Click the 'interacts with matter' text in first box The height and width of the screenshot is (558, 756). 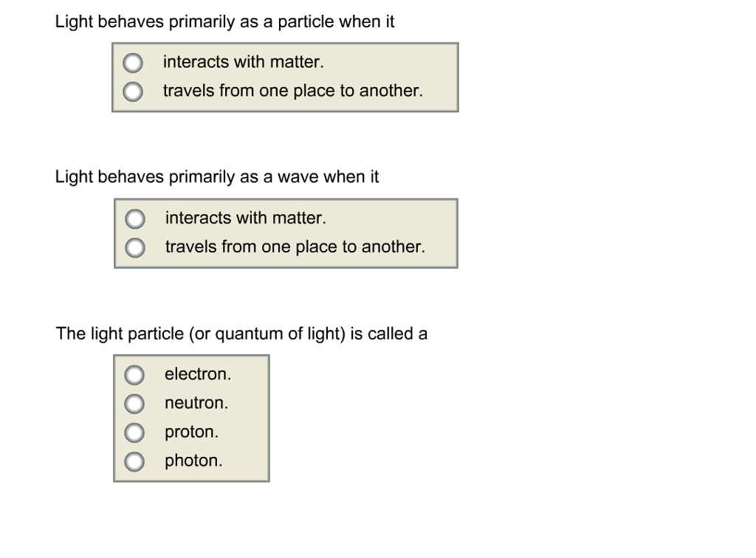click(x=244, y=62)
